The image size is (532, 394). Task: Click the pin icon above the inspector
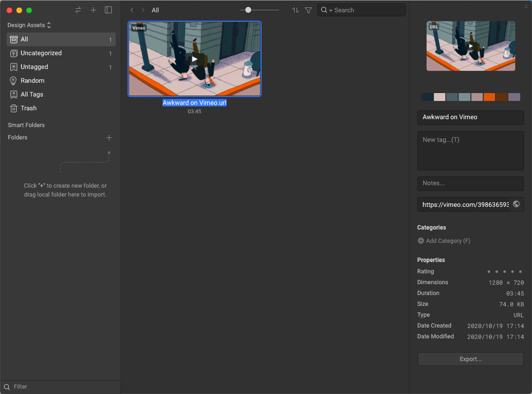click(x=526, y=6)
